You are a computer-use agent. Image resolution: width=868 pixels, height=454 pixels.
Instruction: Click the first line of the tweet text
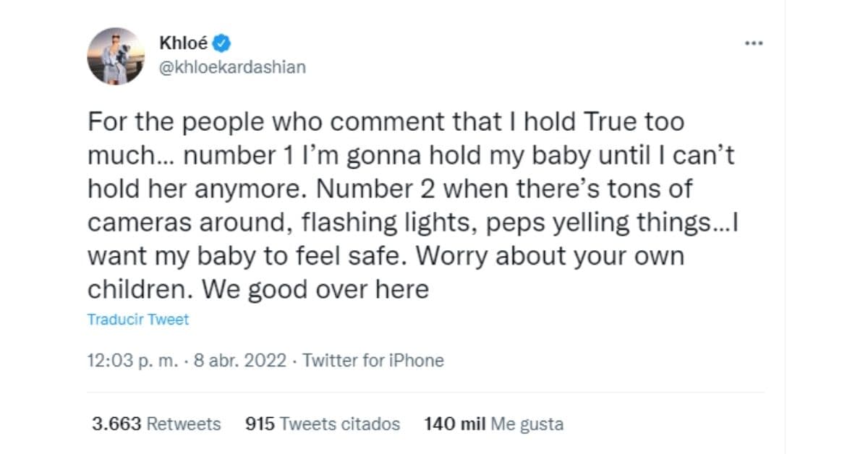(x=386, y=121)
